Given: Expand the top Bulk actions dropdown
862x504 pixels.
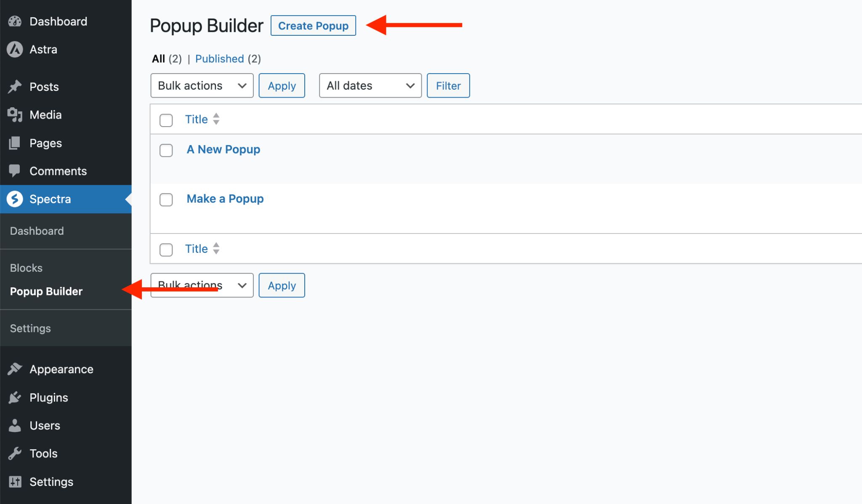Looking at the screenshot, I should (201, 85).
